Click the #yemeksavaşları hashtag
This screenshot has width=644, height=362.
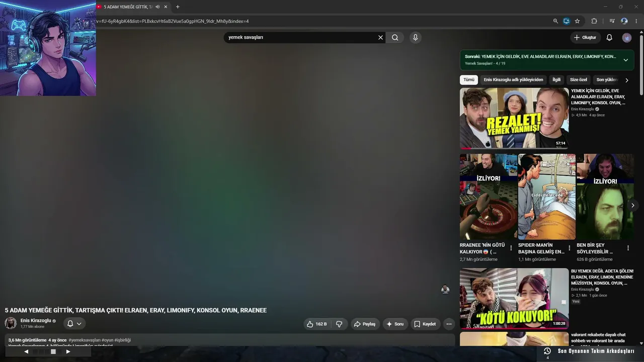click(x=84, y=340)
